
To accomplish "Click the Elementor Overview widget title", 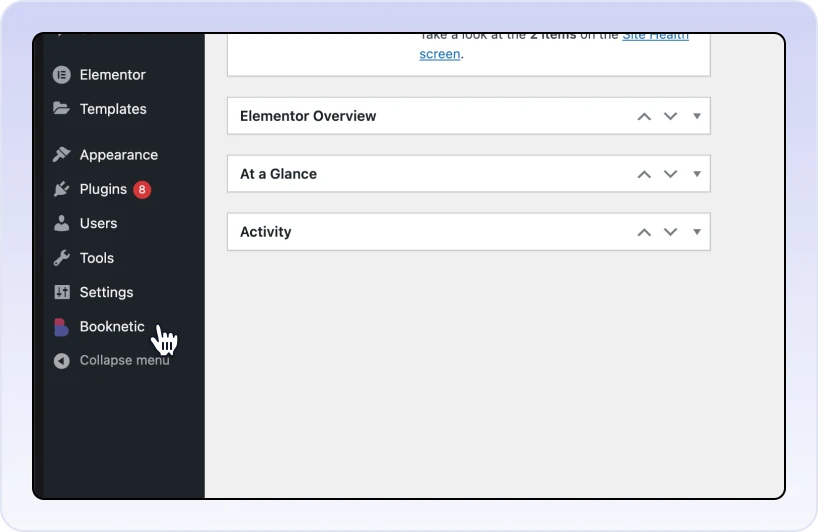I will click(308, 116).
